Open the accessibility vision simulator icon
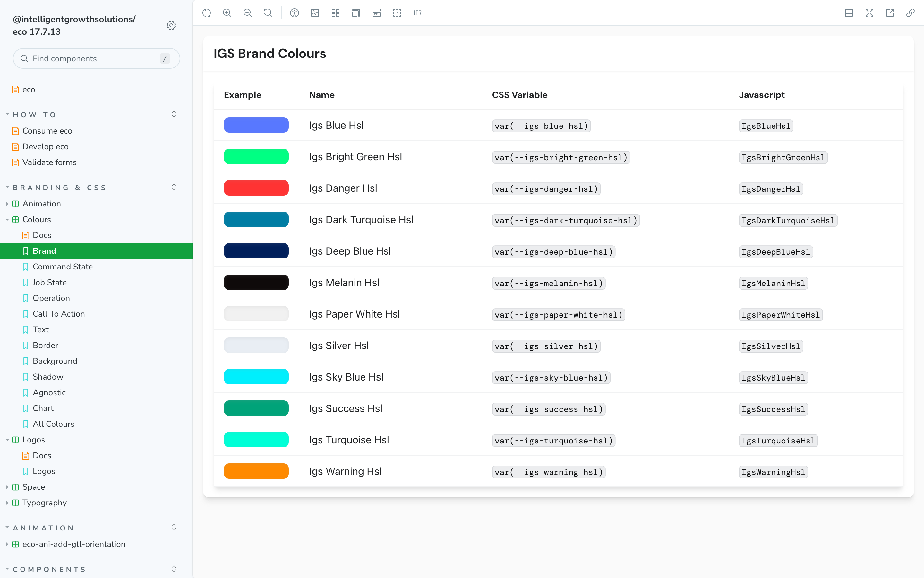The height and width of the screenshot is (578, 924). (x=295, y=13)
